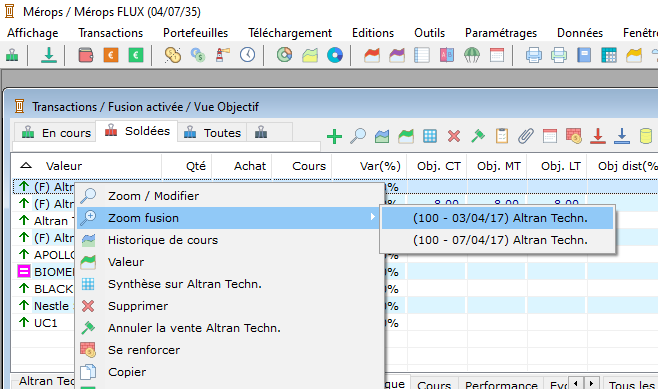Click the green download arrow in main toolbar
This screenshot has width=658, height=390.
[x=49, y=55]
